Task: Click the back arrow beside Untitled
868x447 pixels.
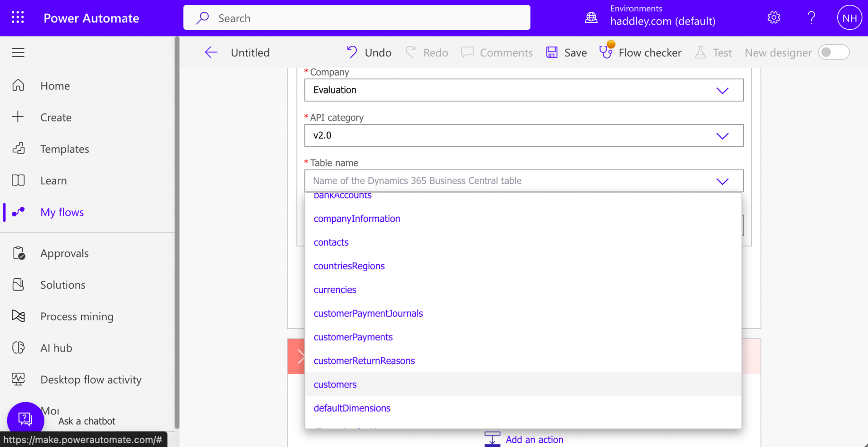Action: 211,52
